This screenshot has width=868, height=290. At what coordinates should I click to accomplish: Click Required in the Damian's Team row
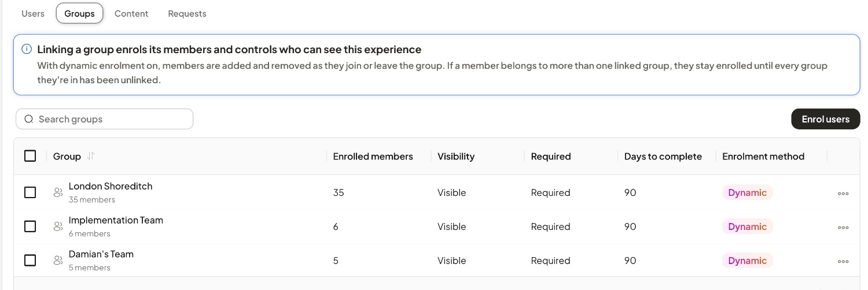(551, 261)
